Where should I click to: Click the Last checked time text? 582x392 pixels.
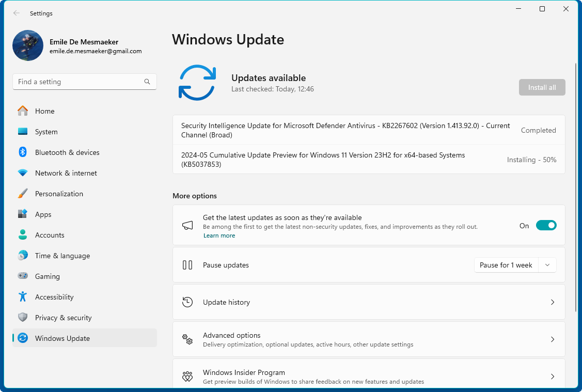pyautogui.click(x=273, y=89)
